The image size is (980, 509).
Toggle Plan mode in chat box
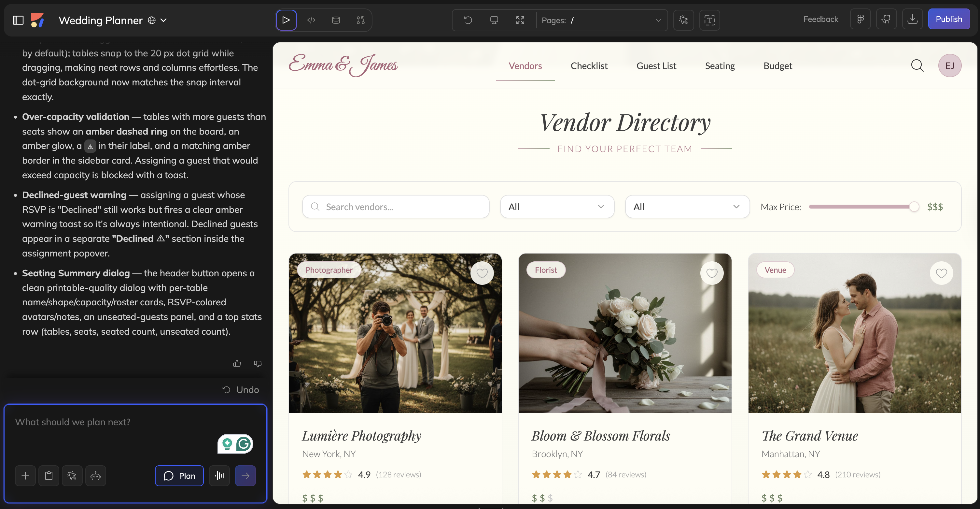click(179, 475)
